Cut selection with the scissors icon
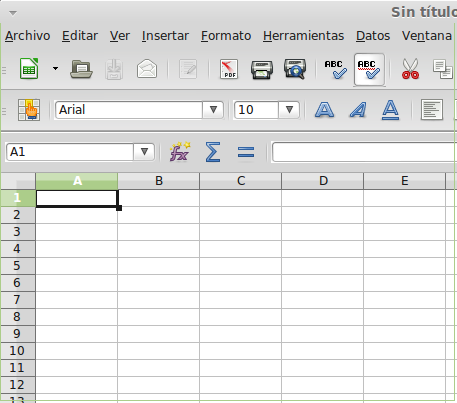457x403 pixels. [x=410, y=69]
